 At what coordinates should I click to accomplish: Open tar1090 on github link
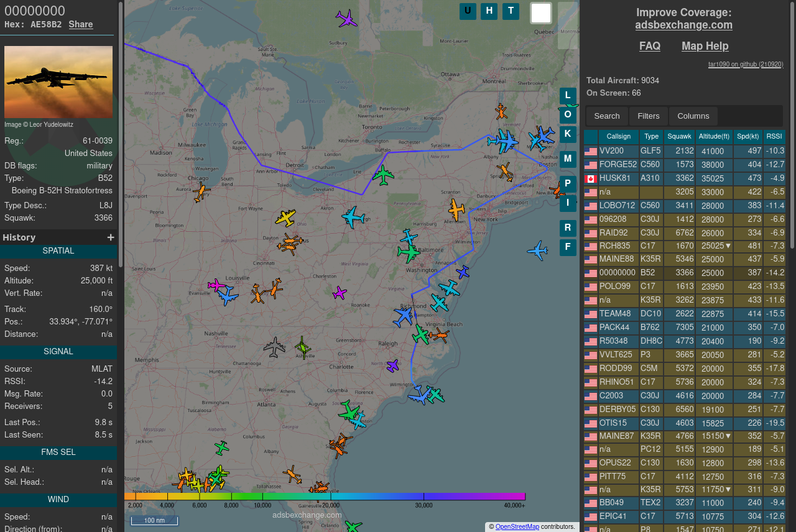click(x=746, y=64)
